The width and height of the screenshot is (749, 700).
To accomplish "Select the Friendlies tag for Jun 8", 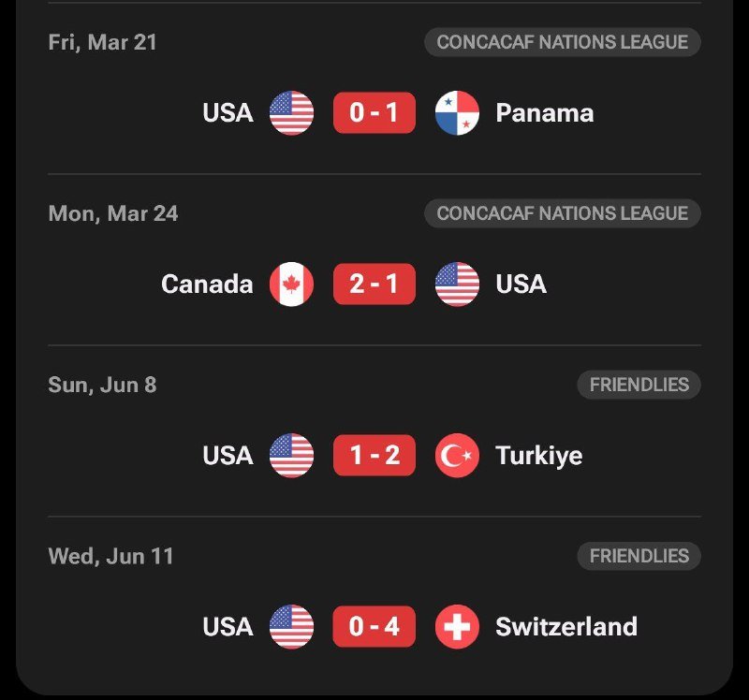I will pyautogui.click(x=639, y=385).
